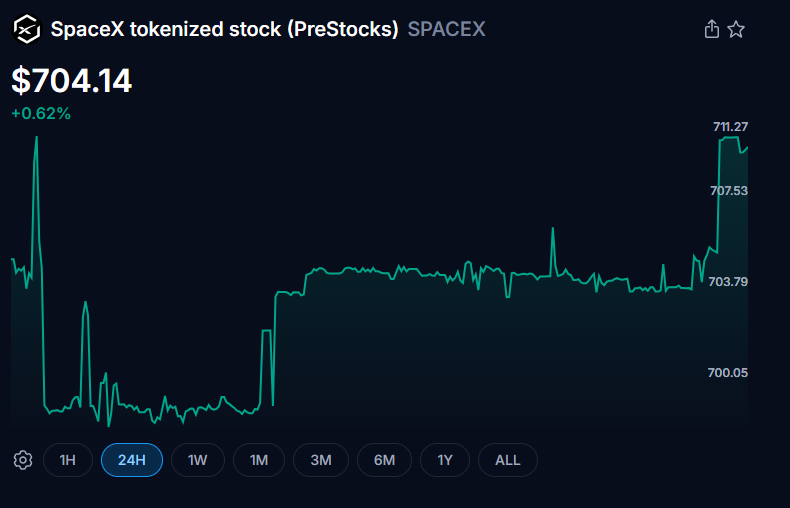Show the 1W price chart
The width and height of the screenshot is (790, 508).
(197, 460)
